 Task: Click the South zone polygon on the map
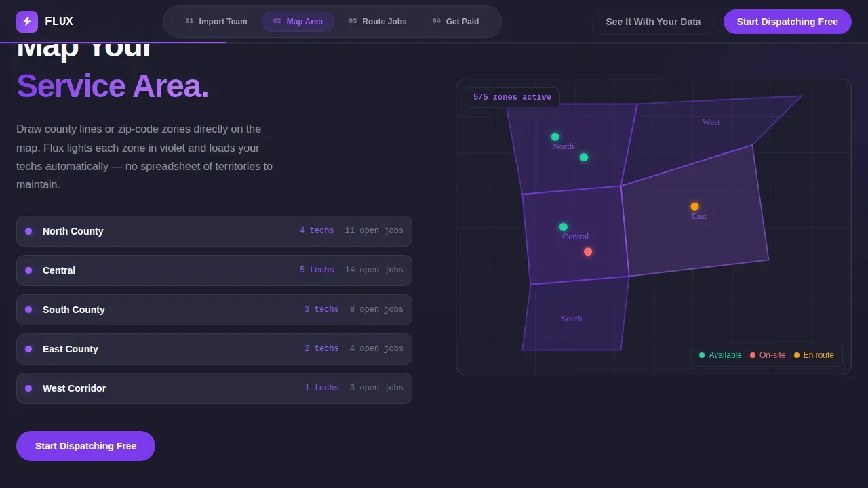point(576,315)
